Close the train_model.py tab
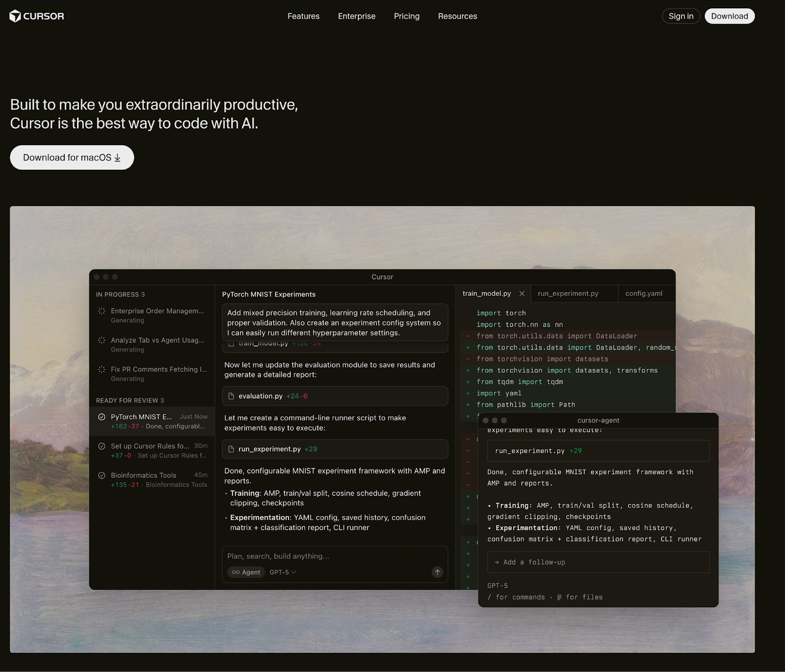Image resolution: width=785 pixels, height=672 pixels. point(522,293)
